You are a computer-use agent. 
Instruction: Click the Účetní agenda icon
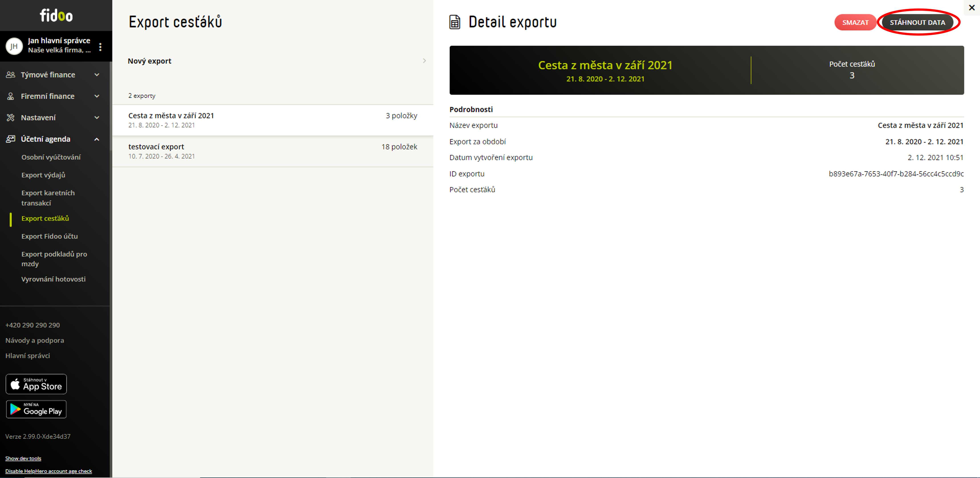click(x=11, y=139)
